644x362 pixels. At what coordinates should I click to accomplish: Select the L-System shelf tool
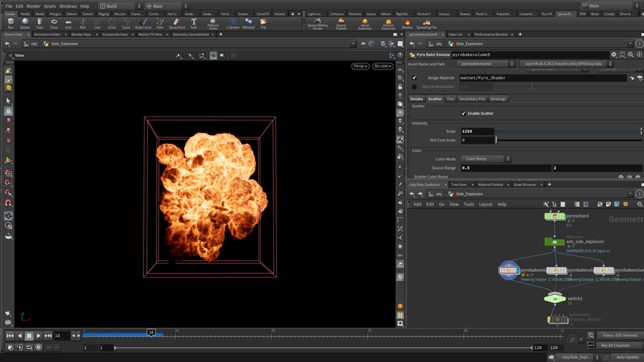click(x=233, y=24)
